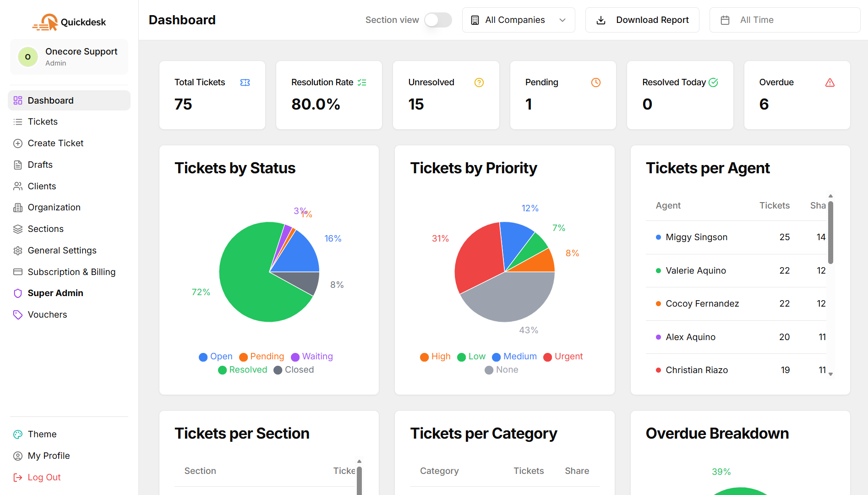Toggle Medium legend in priority chart
The image size is (868, 495).
[x=514, y=357]
